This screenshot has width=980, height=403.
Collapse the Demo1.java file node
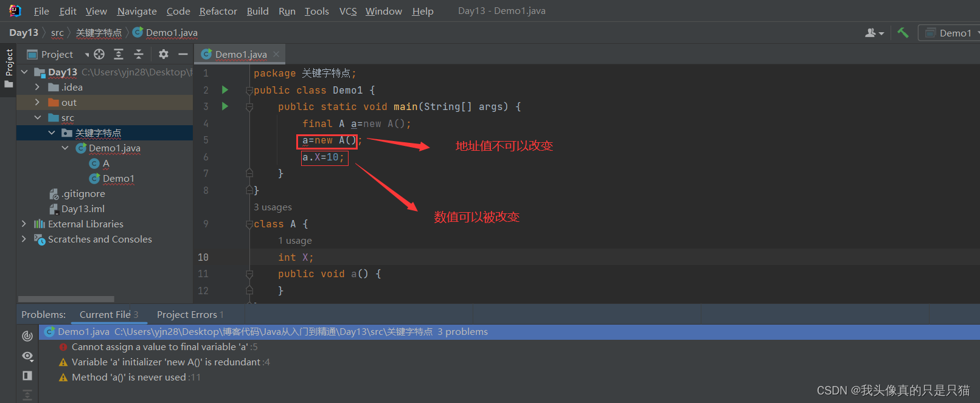coord(65,148)
